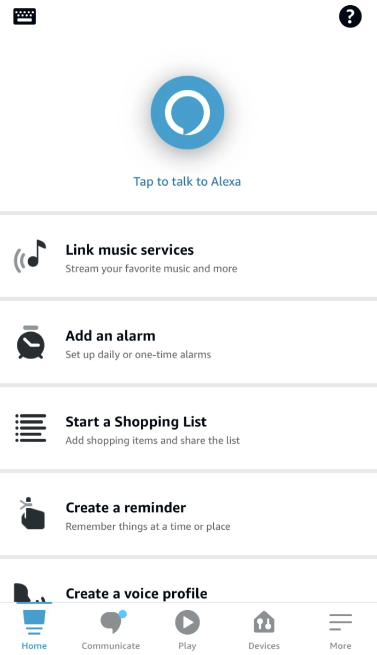Screen dimensions: 377x655
Task: Click the reminder finger-string icon
Action: [x=32, y=513]
